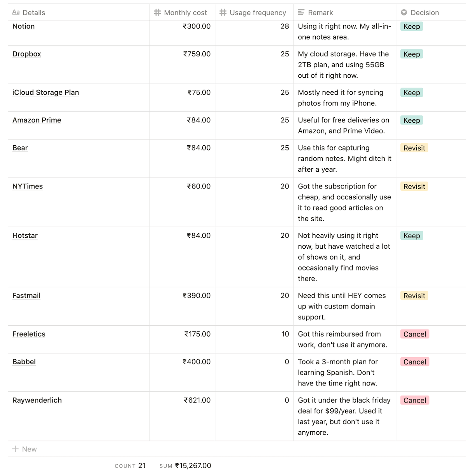Open the Notion subscription page

tap(24, 26)
